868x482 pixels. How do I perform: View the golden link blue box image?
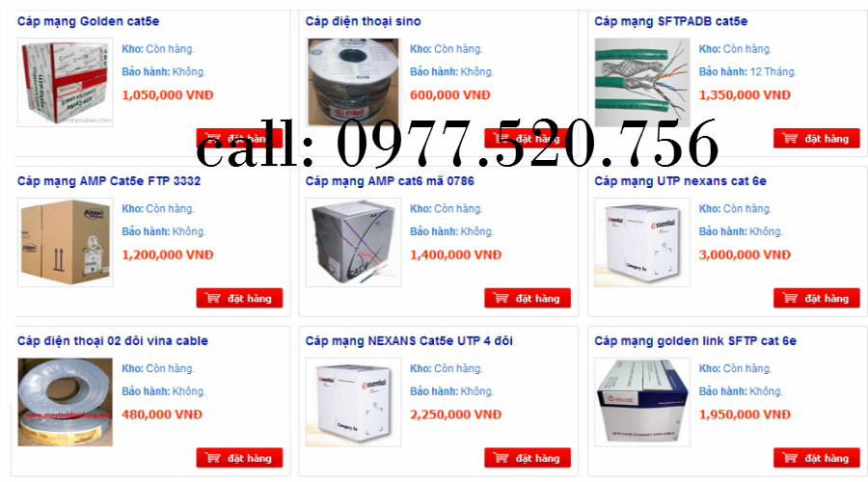click(642, 402)
